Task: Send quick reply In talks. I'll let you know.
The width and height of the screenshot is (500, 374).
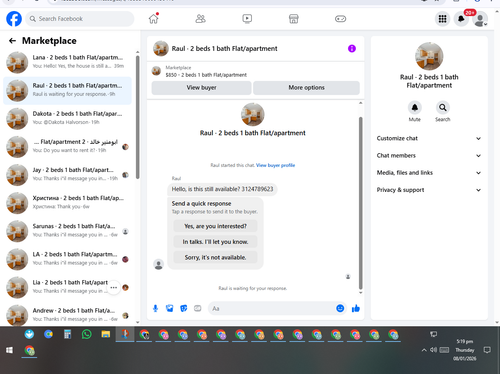Action: [215, 242]
